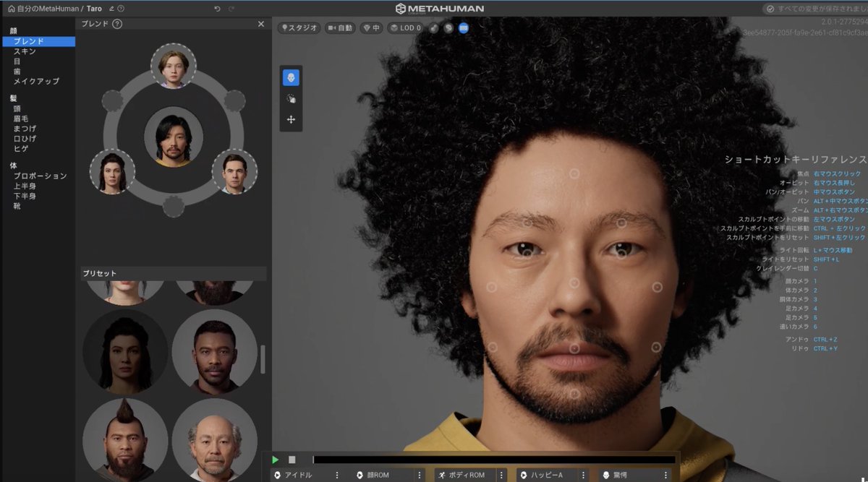
Task: Select the move tool with hand icon
Action: pos(291,98)
